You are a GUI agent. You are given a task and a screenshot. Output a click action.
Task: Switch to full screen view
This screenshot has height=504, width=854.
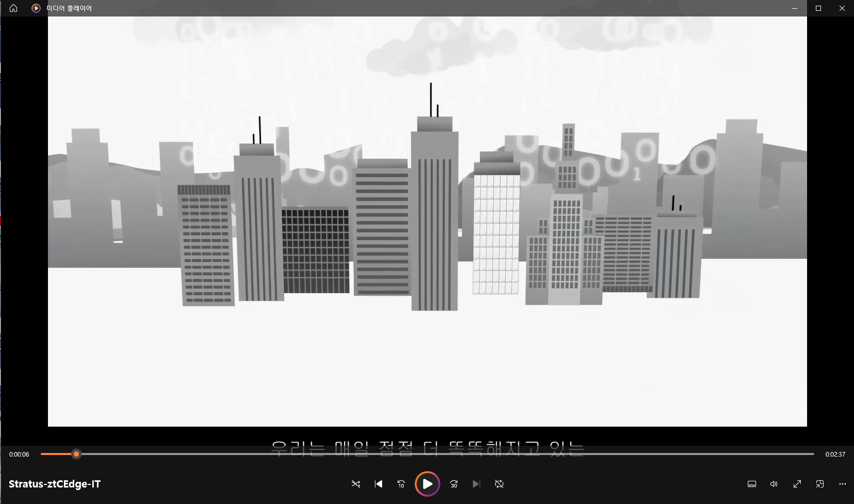coord(797,484)
